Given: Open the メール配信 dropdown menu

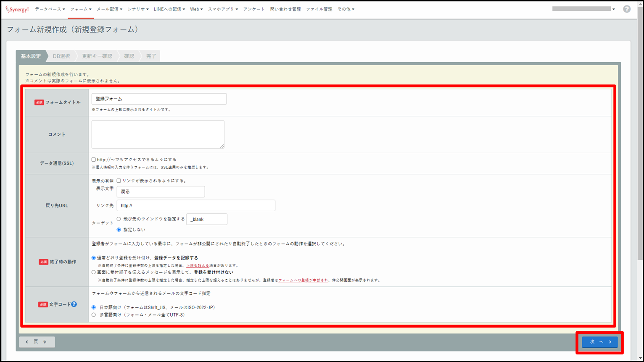Looking at the screenshot, I should click(x=109, y=9).
